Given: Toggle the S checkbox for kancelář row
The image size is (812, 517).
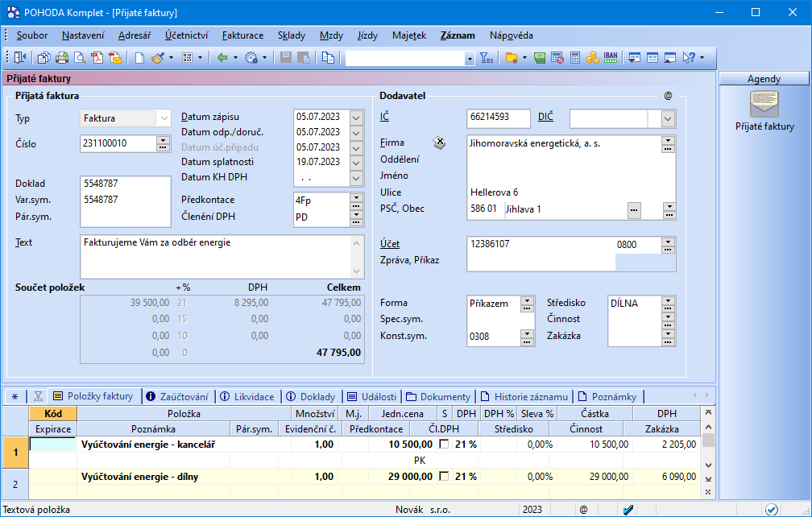Looking at the screenshot, I should [444, 444].
